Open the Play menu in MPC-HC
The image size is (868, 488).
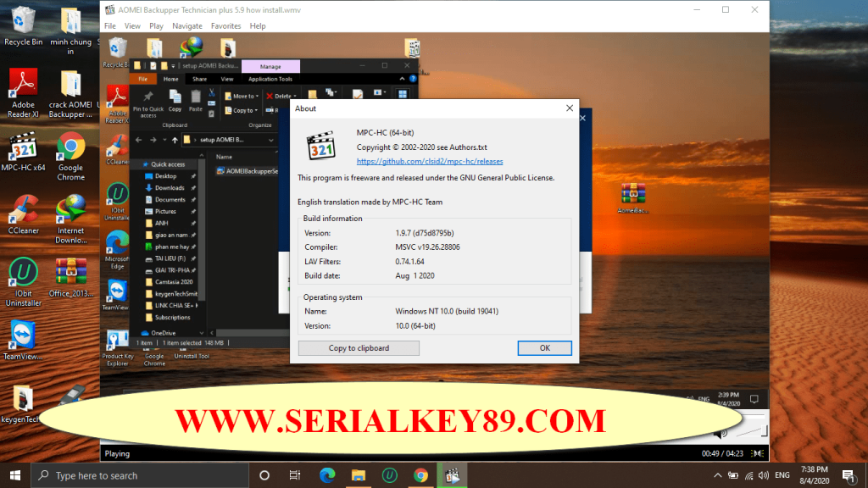click(x=156, y=25)
